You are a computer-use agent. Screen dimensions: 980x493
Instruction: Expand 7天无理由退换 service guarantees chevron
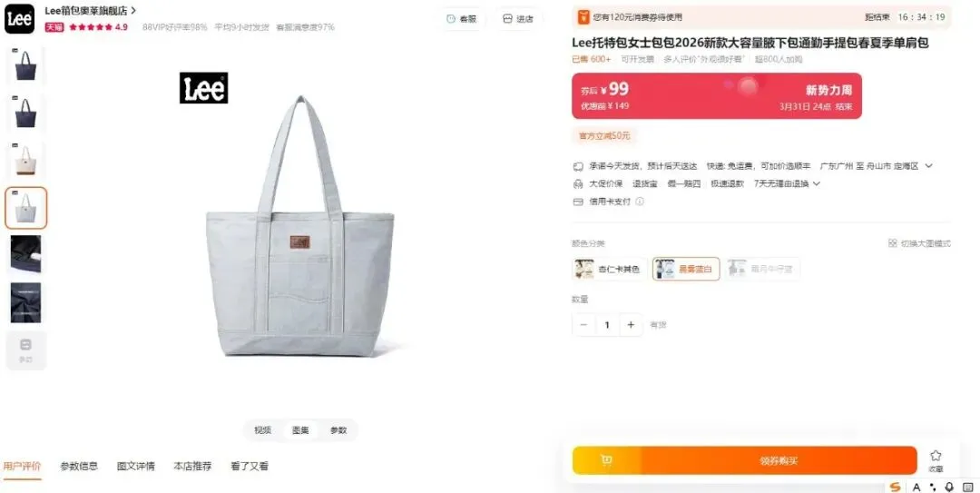(817, 184)
